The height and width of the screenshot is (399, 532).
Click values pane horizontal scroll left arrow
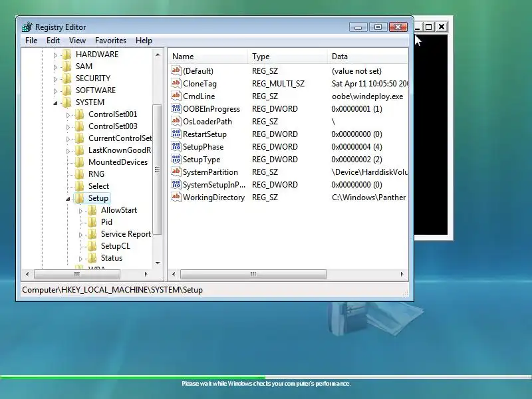174,274
